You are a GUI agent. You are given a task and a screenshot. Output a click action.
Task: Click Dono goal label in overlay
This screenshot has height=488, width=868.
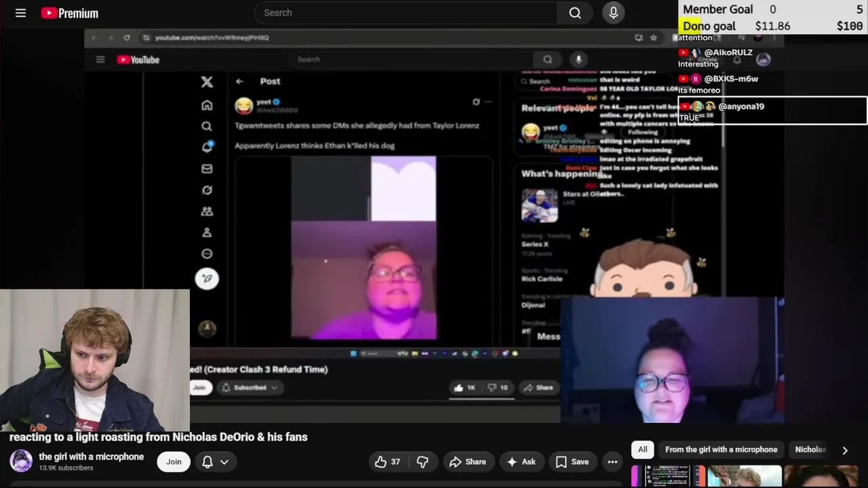(709, 26)
